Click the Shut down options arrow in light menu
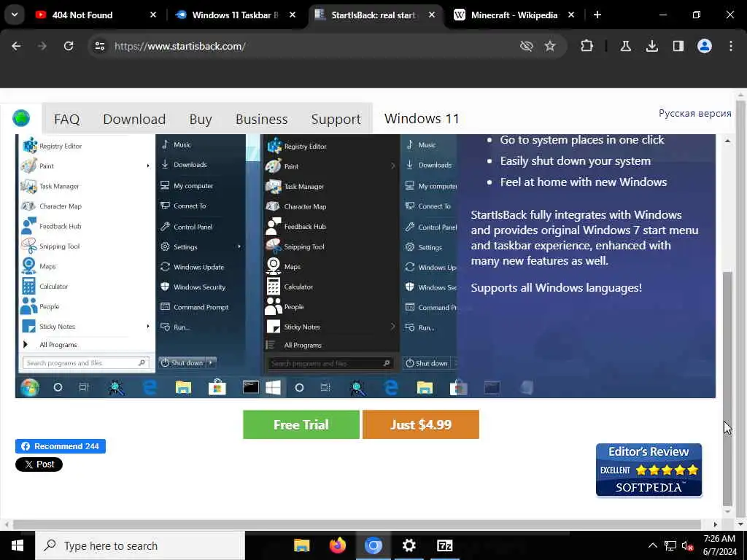 pos(212,363)
